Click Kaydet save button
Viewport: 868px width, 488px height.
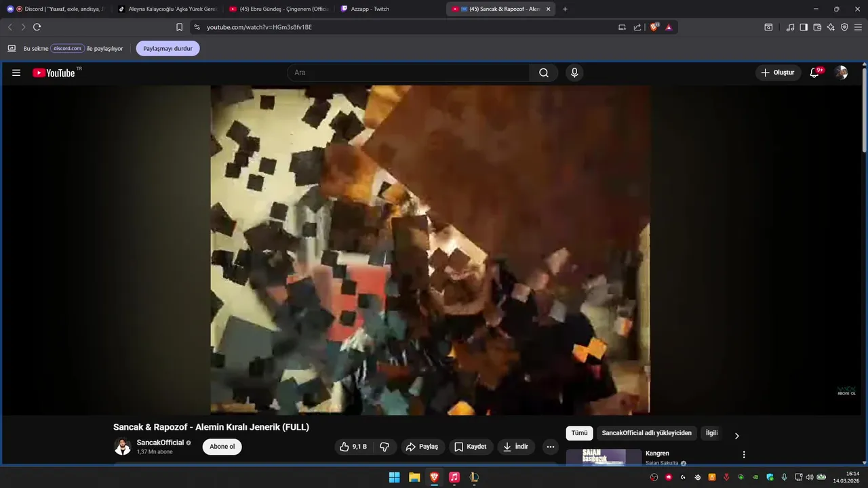pos(470,447)
